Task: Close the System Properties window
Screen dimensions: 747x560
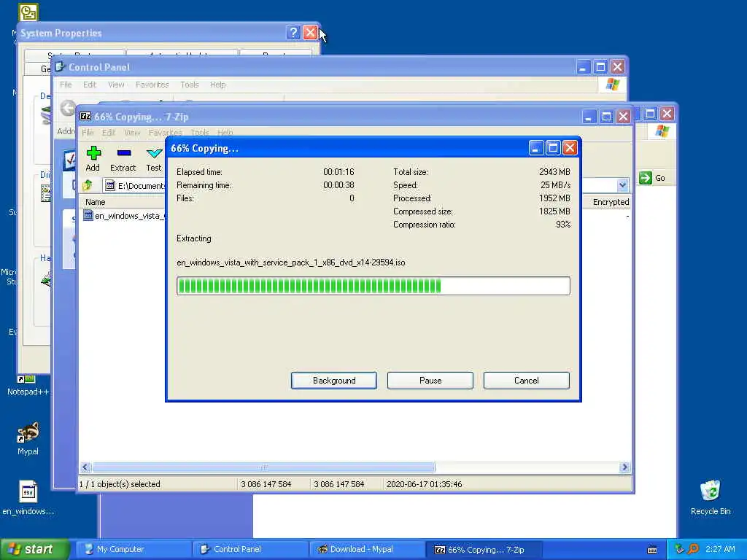Action: pyautogui.click(x=310, y=32)
